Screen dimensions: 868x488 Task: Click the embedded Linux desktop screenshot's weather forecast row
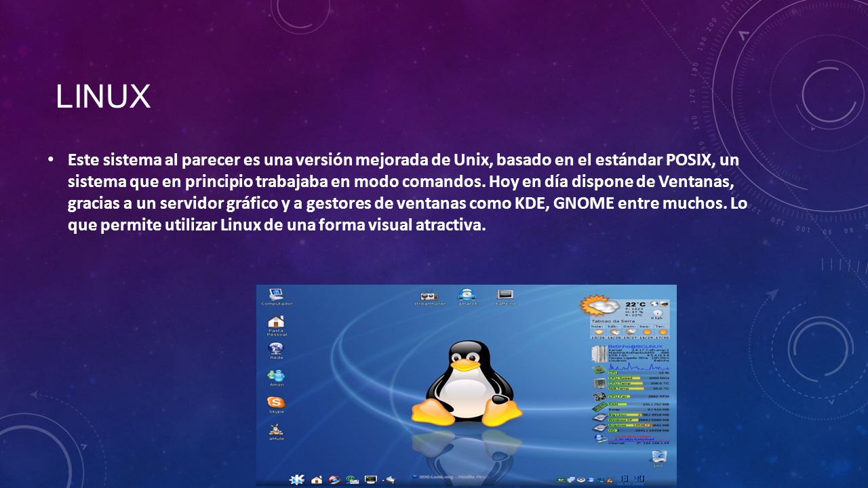630,331
